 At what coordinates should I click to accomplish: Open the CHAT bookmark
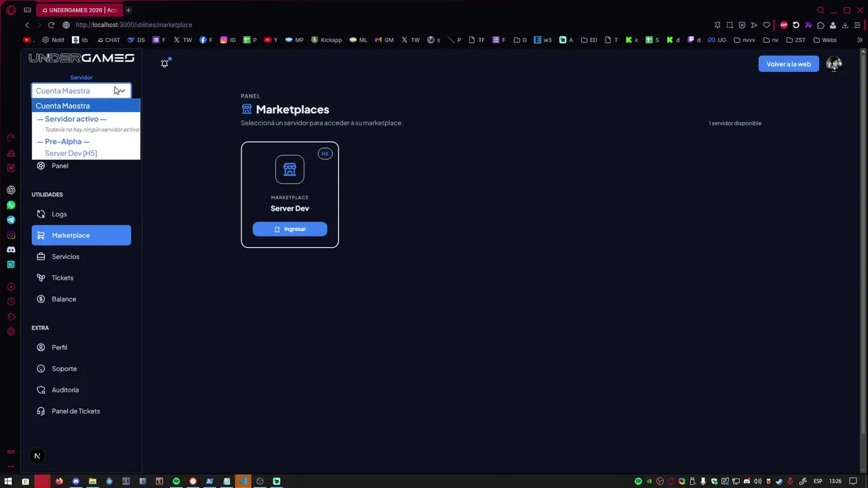click(107, 40)
